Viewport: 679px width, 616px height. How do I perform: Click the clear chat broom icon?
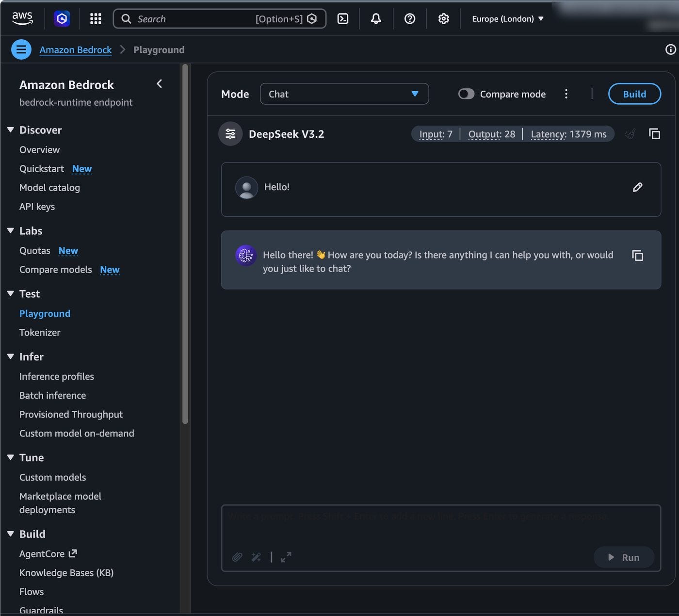630,134
